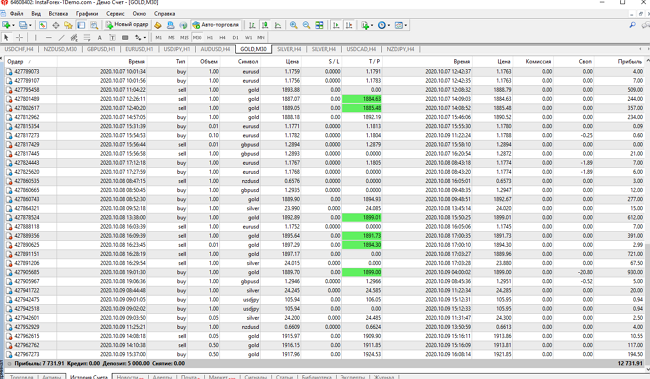This screenshot has width=650, height=379.
Task: Toggle the Авто-торговля button
Action: tap(216, 25)
